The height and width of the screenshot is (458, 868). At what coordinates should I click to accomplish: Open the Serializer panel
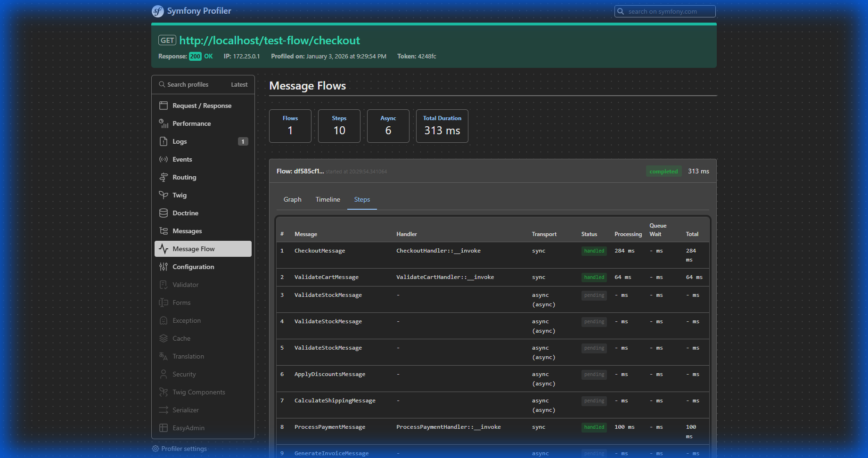tap(185, 410)
